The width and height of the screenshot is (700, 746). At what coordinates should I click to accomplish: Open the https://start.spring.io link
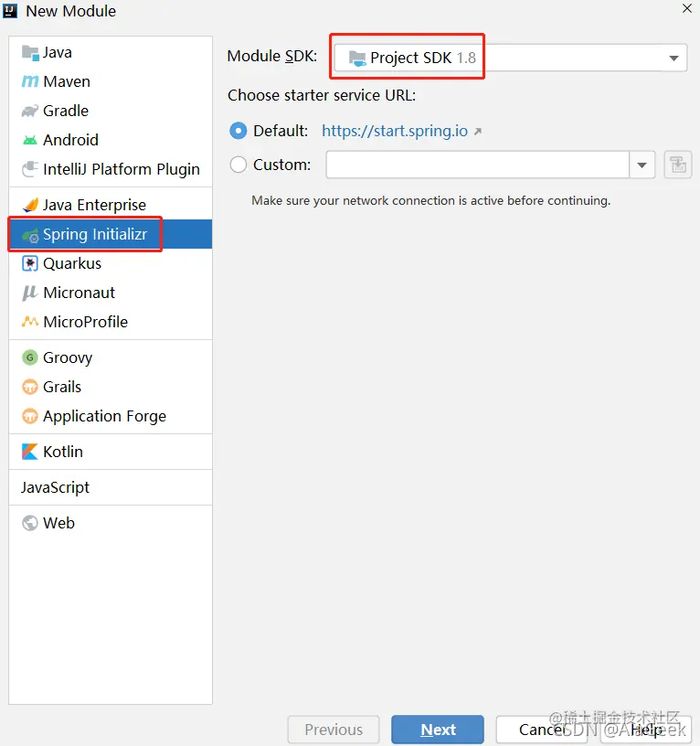pos(395,131)
